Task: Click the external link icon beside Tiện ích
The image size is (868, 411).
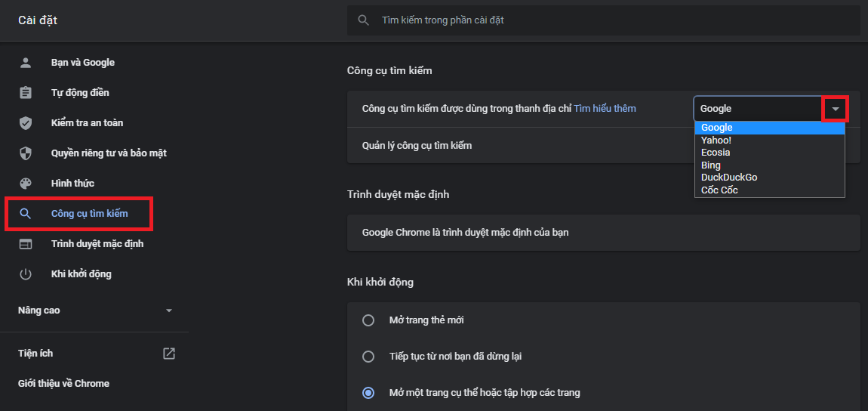Action: (169, 354)
